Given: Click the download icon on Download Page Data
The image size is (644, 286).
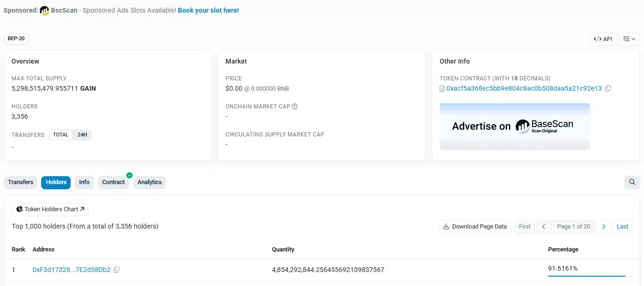Looking at the screenshot, I should 446,227.
